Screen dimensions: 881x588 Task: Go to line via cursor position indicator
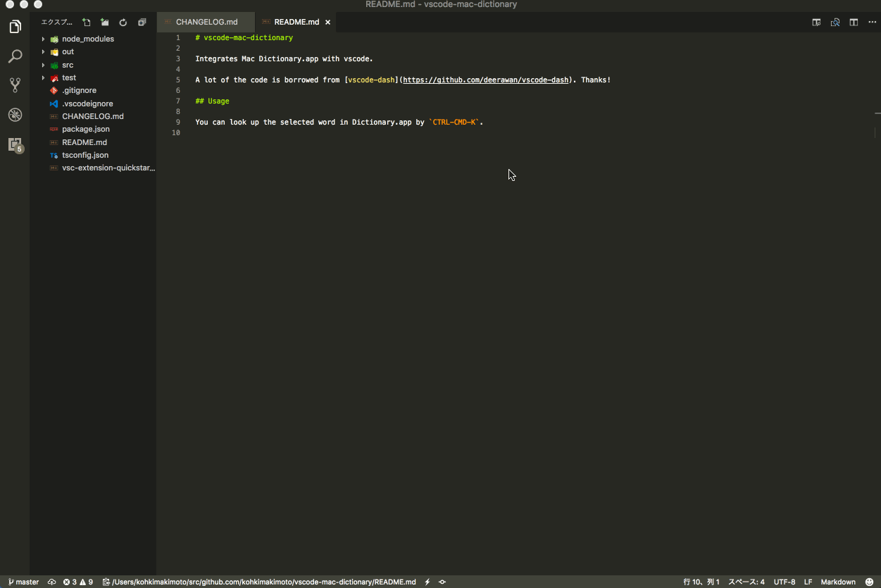(x=701, y=582)
